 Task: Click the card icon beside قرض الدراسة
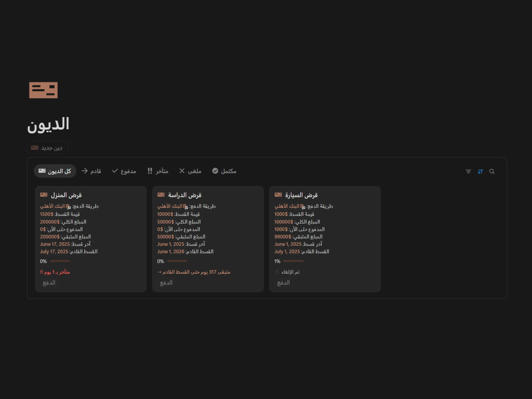pos(161,195)
